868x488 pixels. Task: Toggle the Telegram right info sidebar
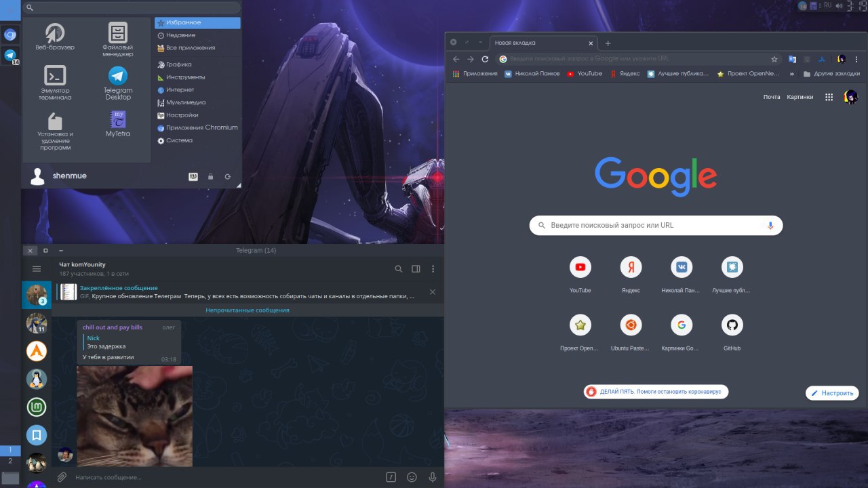click(x=416, y=269)
